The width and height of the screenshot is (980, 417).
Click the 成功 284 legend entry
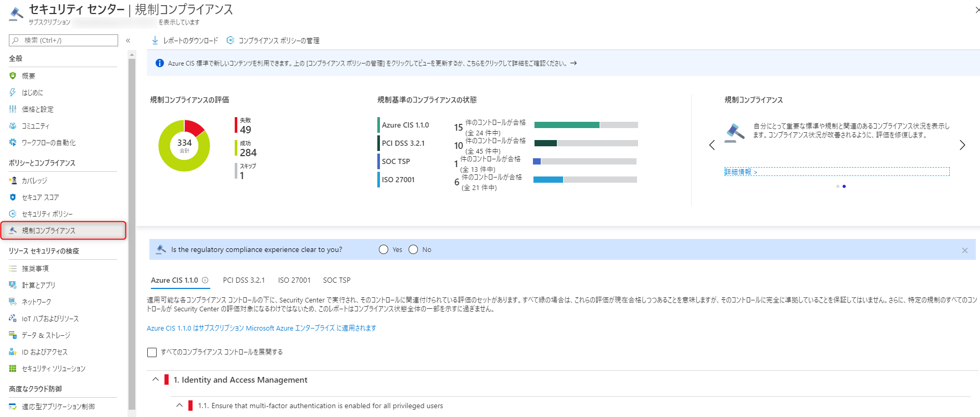tap(246, 148)
